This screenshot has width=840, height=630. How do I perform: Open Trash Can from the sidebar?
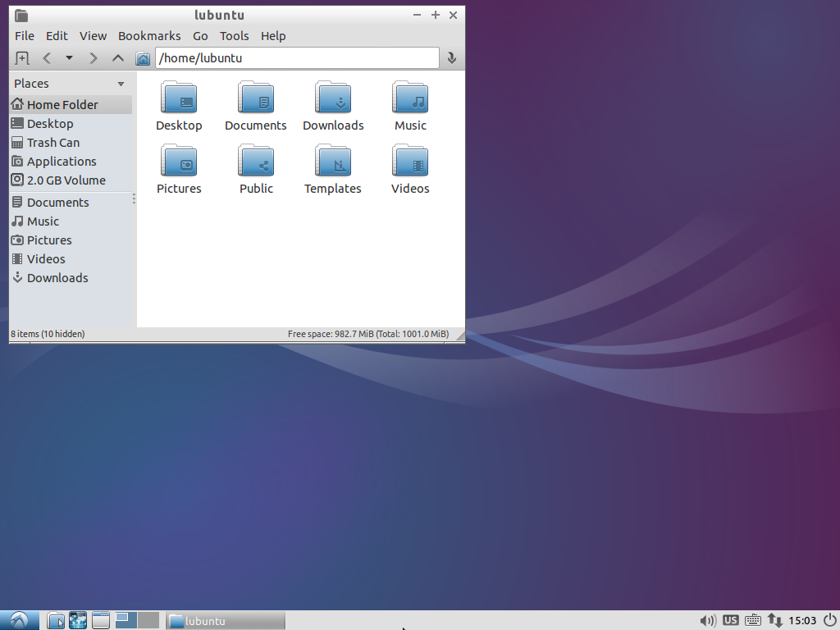coord(71,143)
